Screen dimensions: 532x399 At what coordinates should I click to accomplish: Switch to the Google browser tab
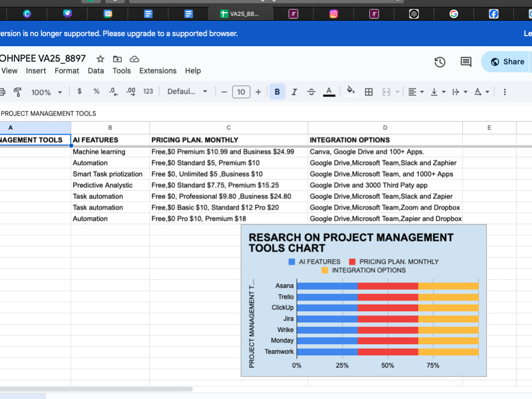[454, 14]
